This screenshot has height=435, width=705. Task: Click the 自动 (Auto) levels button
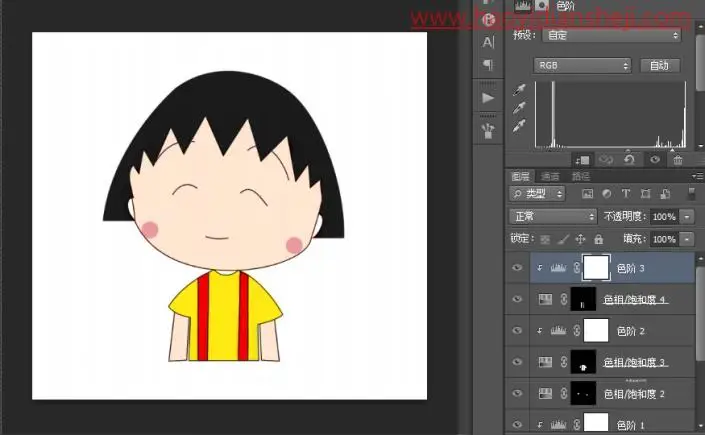point(660,66)
